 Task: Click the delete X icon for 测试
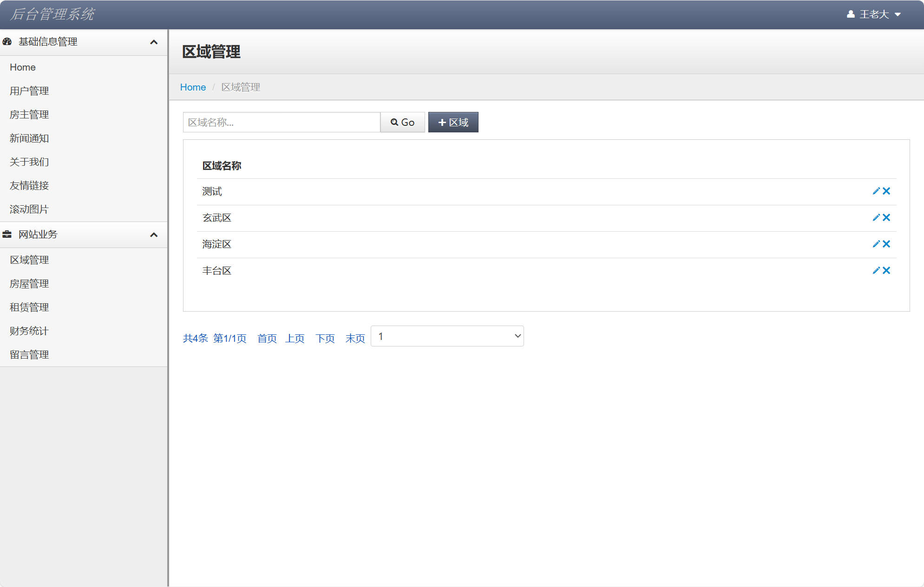(x=887, y=191)
